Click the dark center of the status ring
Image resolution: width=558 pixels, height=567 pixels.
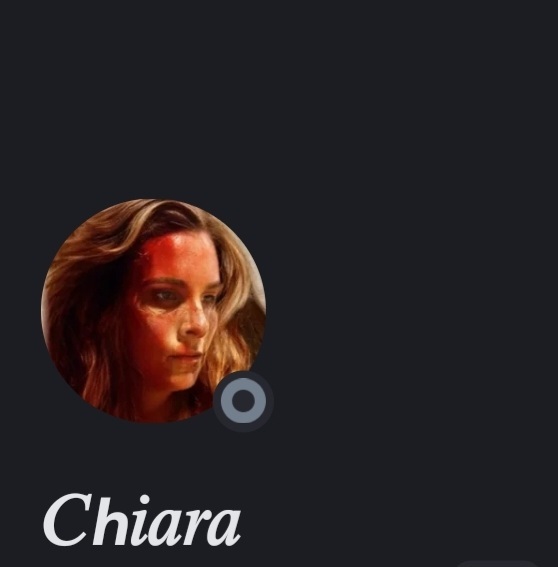(x=243, y=401)
